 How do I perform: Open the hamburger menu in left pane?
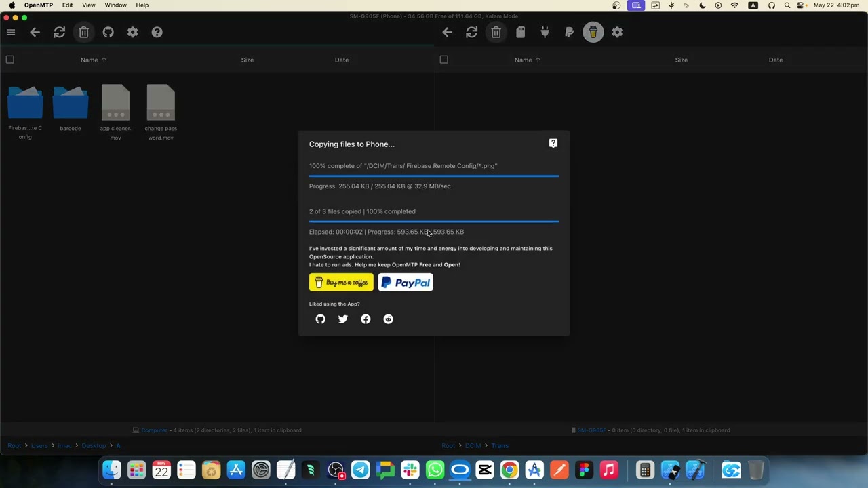click(11, 32)
